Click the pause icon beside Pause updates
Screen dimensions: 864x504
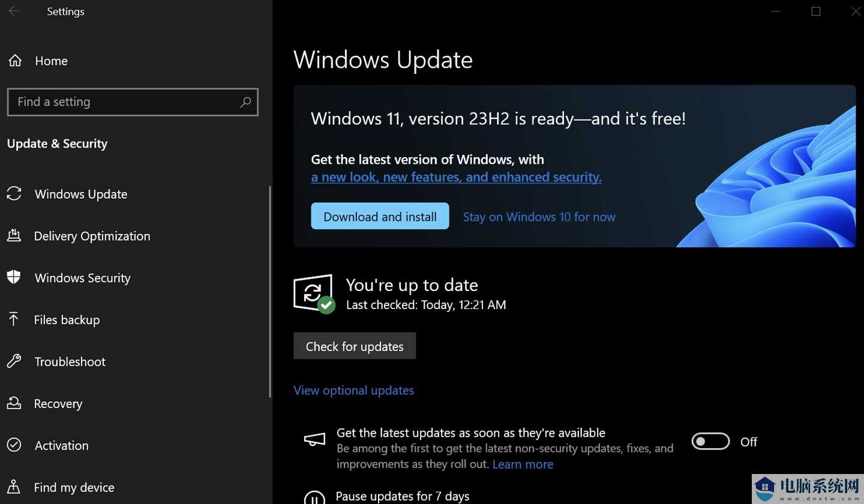coord(314,498)
